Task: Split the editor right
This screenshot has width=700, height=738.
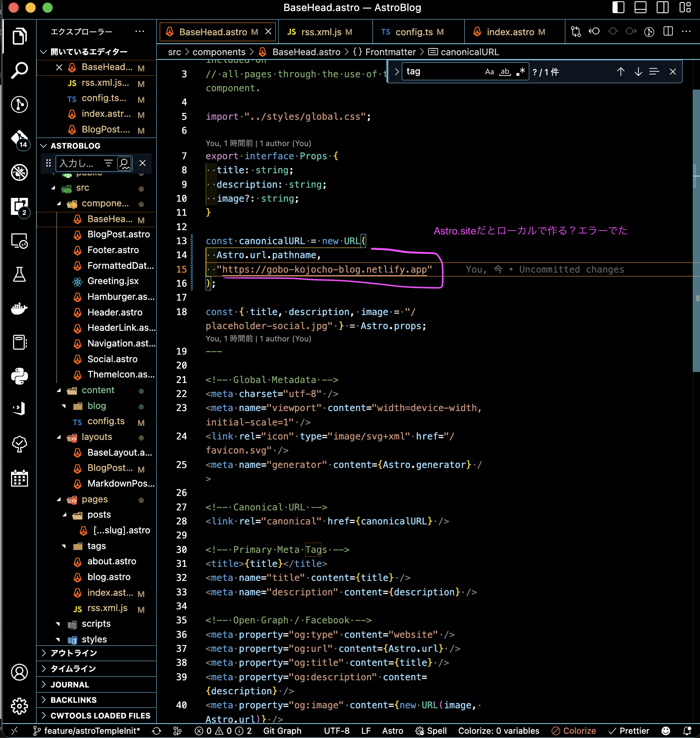Action: [668, 31]
